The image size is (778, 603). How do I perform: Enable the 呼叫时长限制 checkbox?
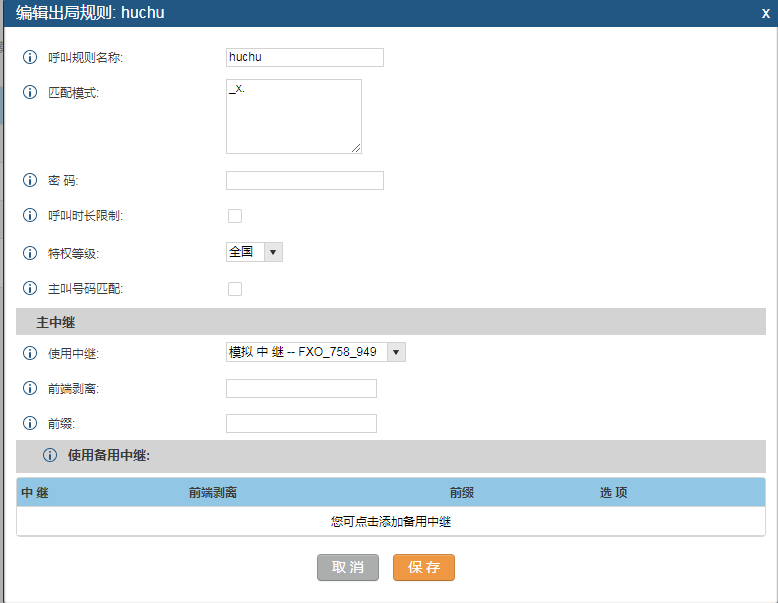click(235, 216)
